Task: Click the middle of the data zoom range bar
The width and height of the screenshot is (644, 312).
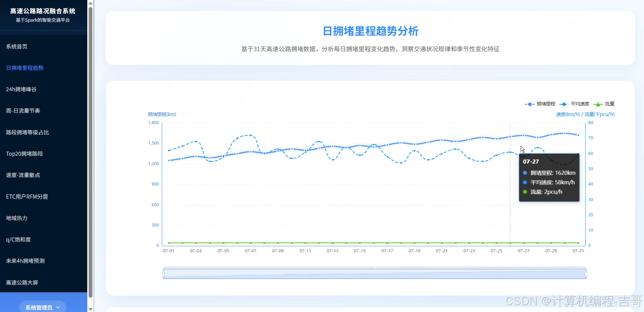Action: point(375,274)
